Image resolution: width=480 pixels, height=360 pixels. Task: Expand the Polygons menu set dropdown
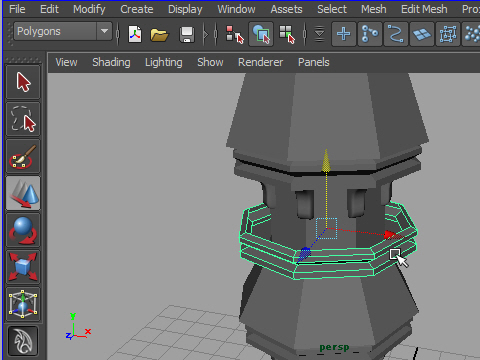(x=104, y=31)
